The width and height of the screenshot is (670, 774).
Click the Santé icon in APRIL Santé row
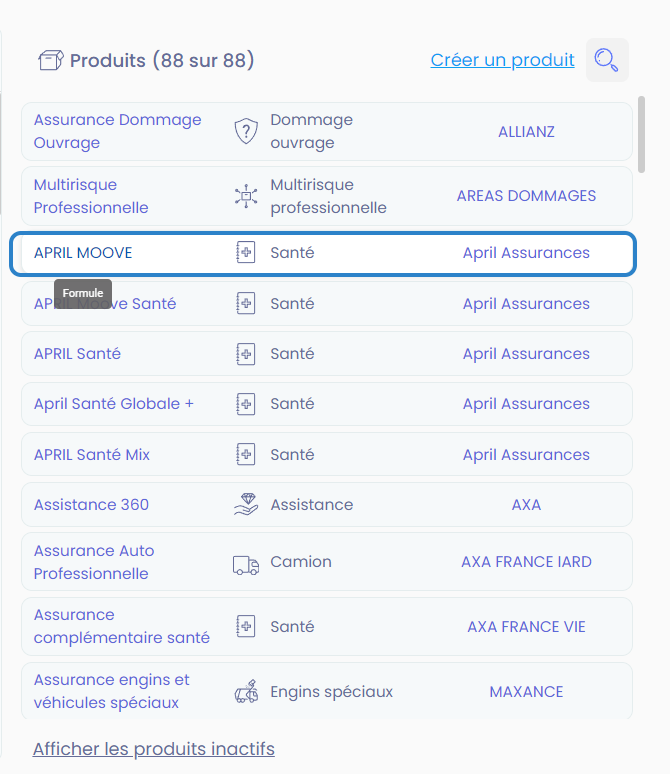(246, 354)
